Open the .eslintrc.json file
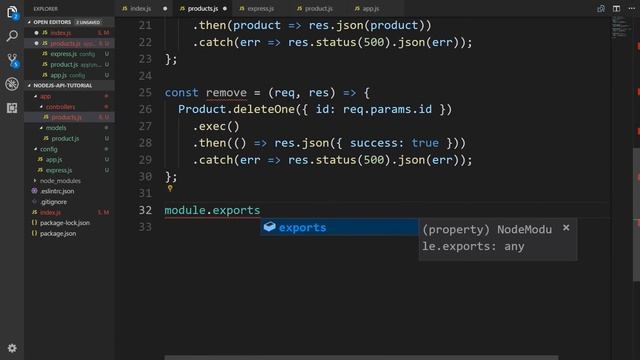The width and height of the screenshot is (640, 360). click(69, 191)
